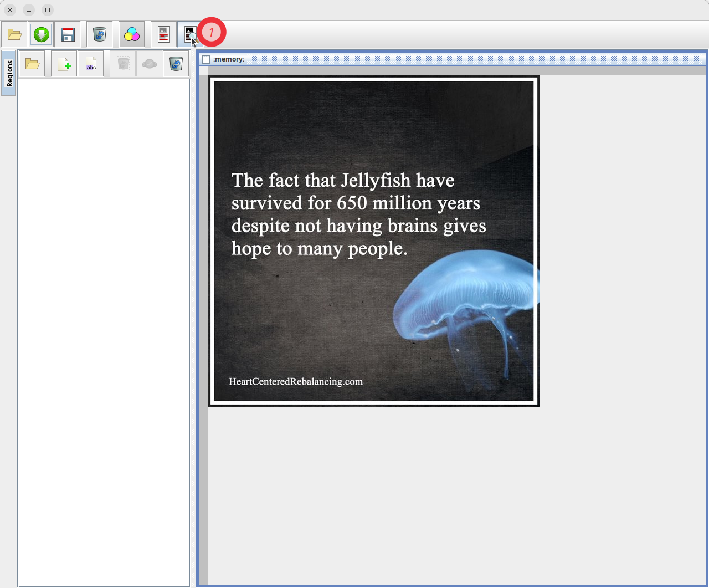Add new region with green plus page icon
709x588 pixels.
(64, 64)
